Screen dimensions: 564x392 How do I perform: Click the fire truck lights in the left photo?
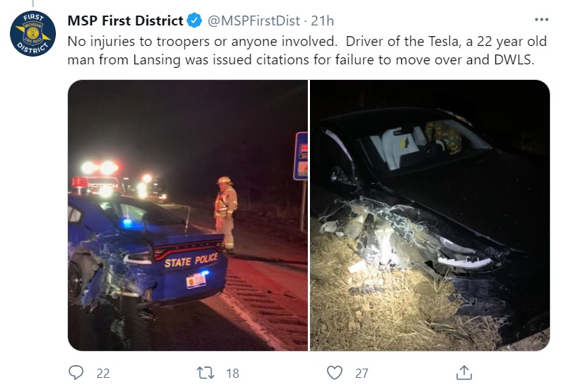[x=100, y=170]
